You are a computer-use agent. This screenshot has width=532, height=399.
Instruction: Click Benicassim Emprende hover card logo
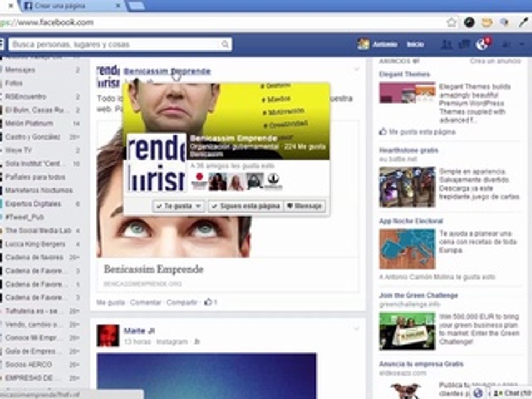click(x=156, y=162)
